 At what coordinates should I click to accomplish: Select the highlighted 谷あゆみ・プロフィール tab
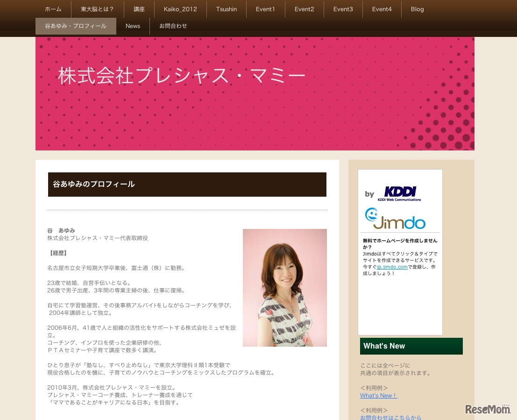76,26
